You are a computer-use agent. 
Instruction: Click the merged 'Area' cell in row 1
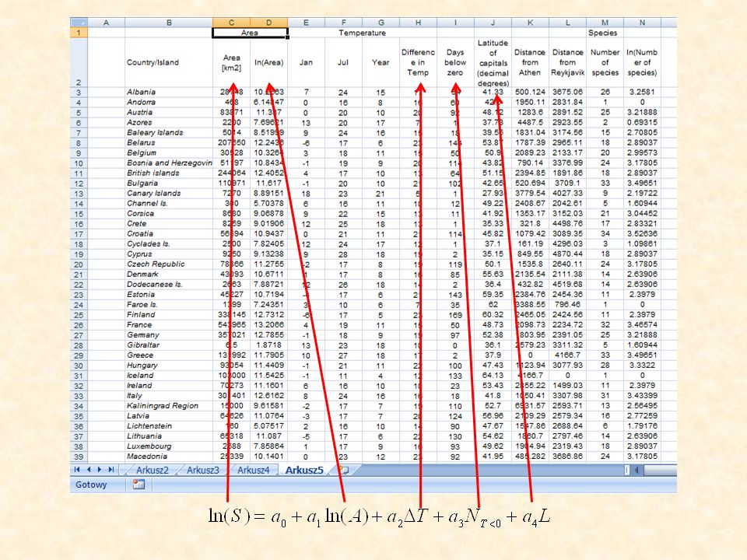250,33
